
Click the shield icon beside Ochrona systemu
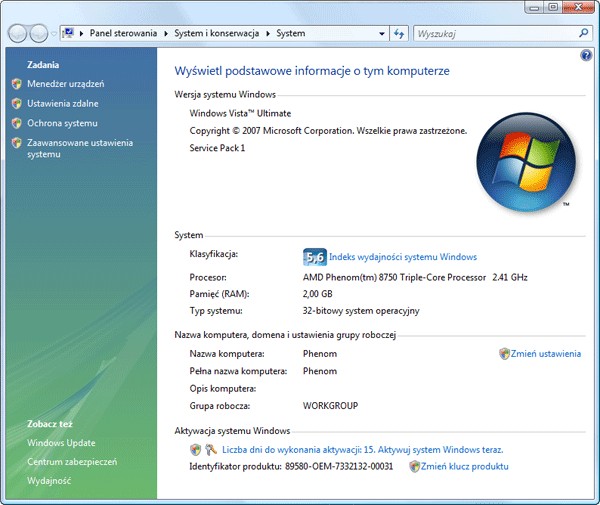click(16, 123)
